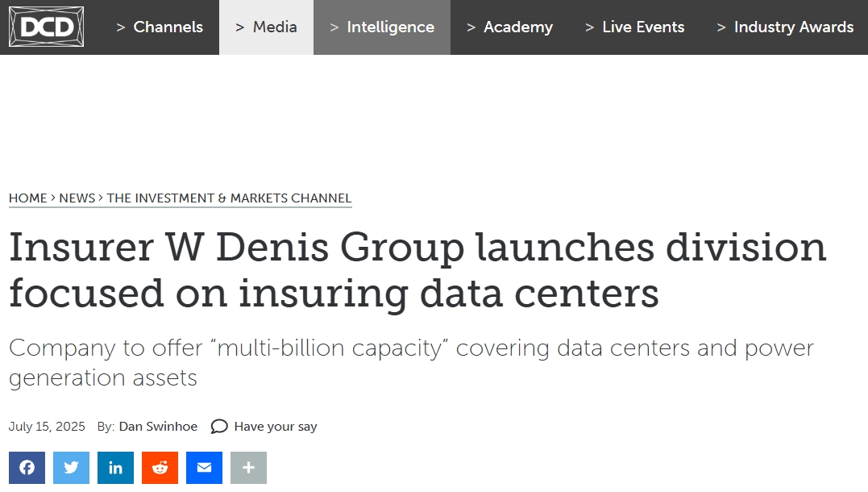Share article via email icon
Viewport: 868px width, 492px height.
point(204,468)
